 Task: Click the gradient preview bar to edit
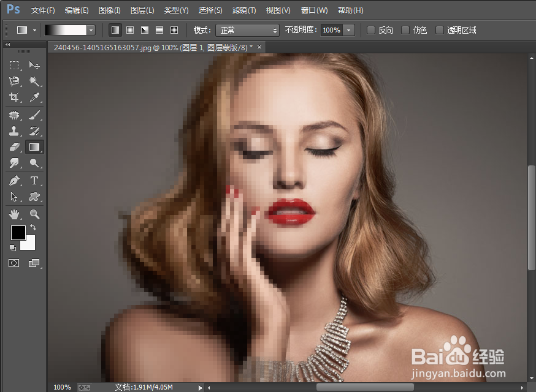(66, 30)
